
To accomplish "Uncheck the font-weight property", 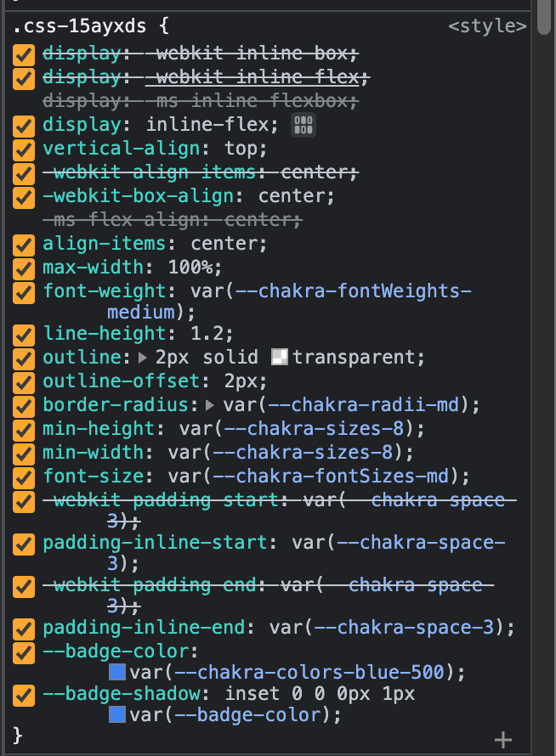I will (23, 291).
